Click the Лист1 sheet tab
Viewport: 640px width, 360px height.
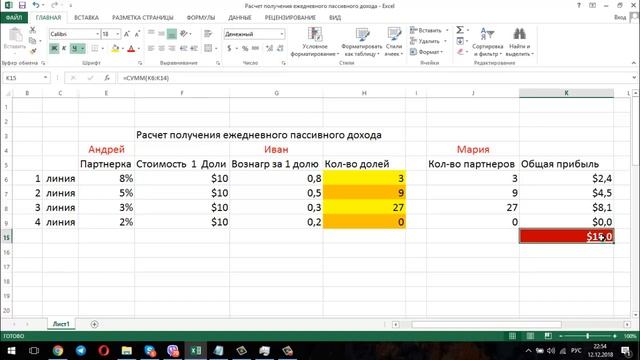click(x=61, y=324)
